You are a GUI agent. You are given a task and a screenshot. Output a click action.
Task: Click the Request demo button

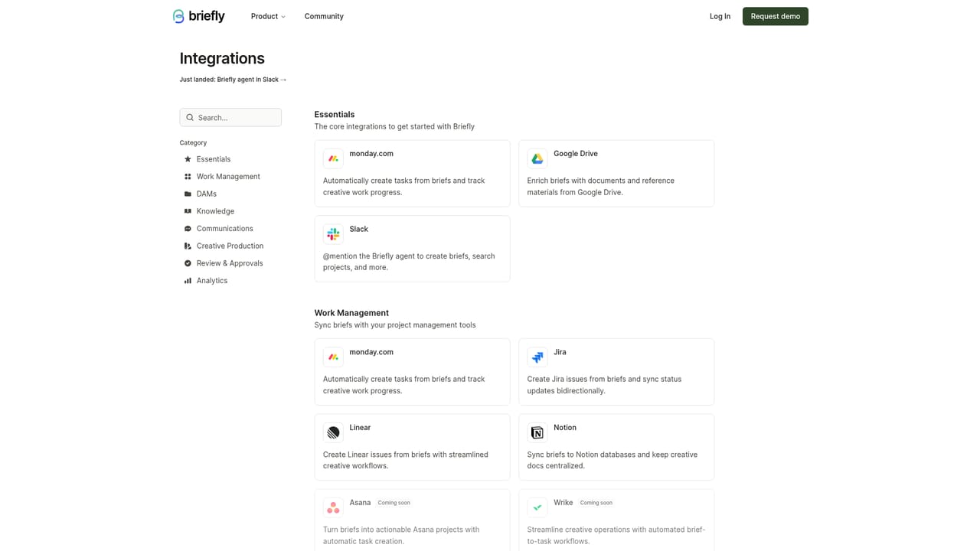pos(776,16)
